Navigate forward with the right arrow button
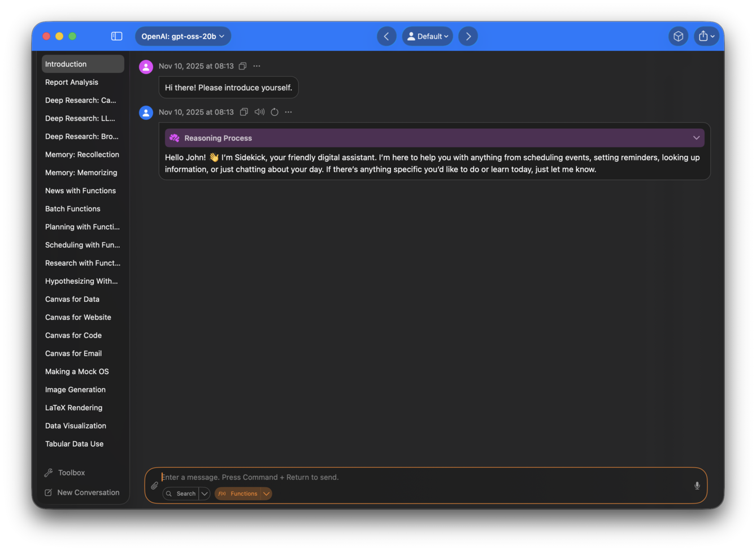Image resolution: width=756 pixels, height=551 pixels. click(x=468, y=36)
